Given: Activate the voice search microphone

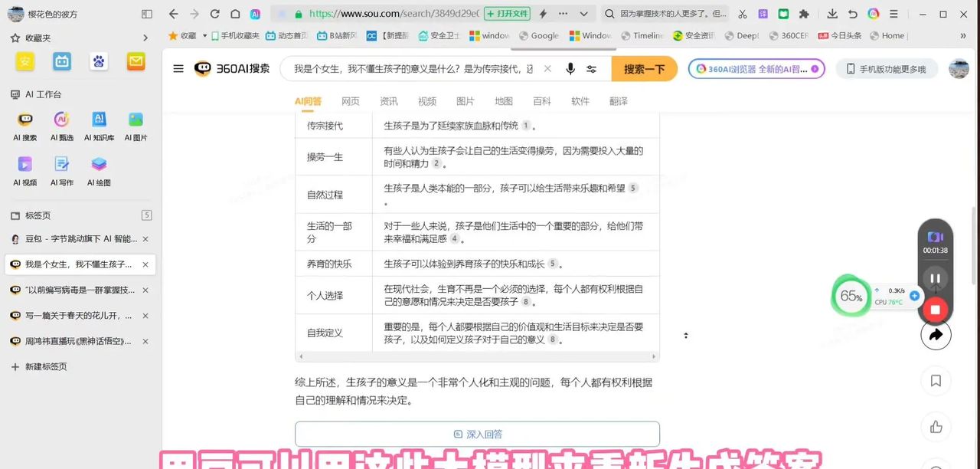Looking at the screenshot, I should pos(570,69).
